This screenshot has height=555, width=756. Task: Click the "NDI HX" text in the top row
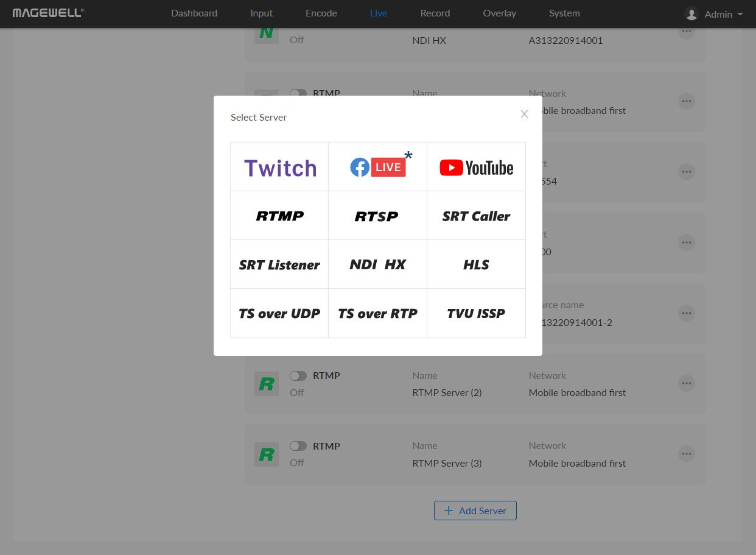pos(429,41)
